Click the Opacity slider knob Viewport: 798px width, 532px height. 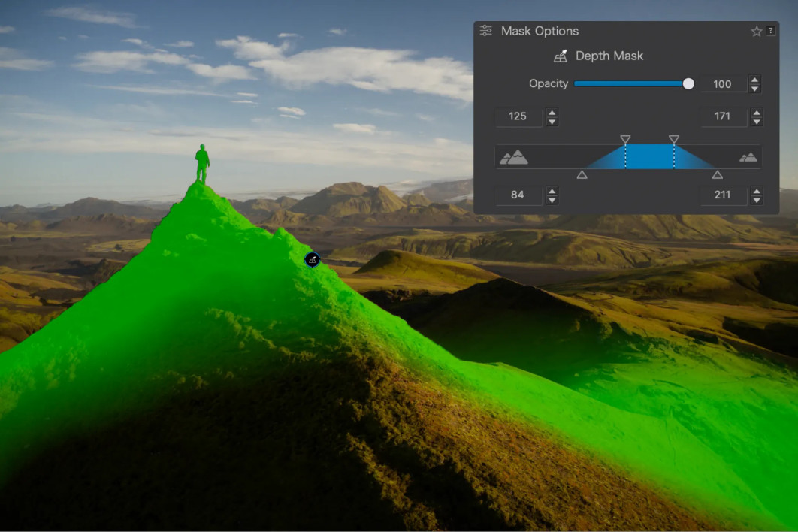click(x=688, y=84)
